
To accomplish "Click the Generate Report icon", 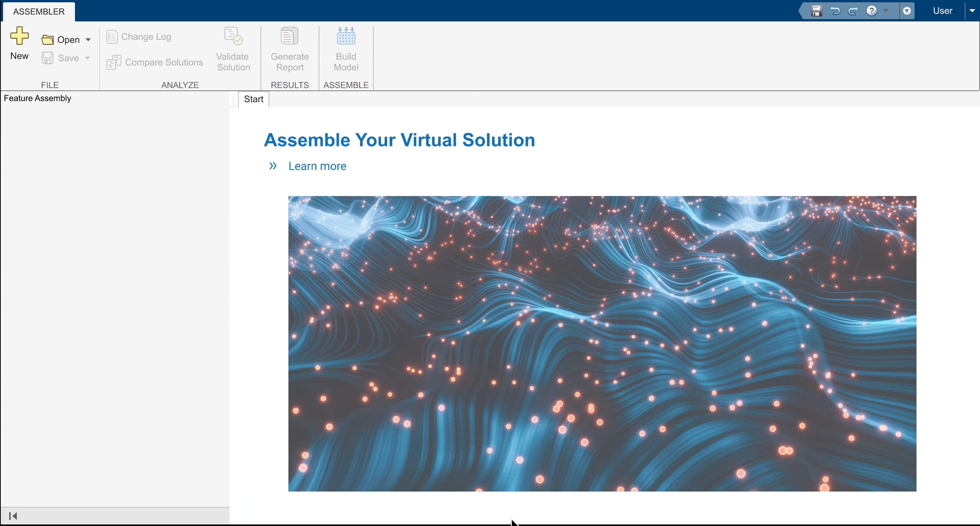I will (x=290, y=36).
